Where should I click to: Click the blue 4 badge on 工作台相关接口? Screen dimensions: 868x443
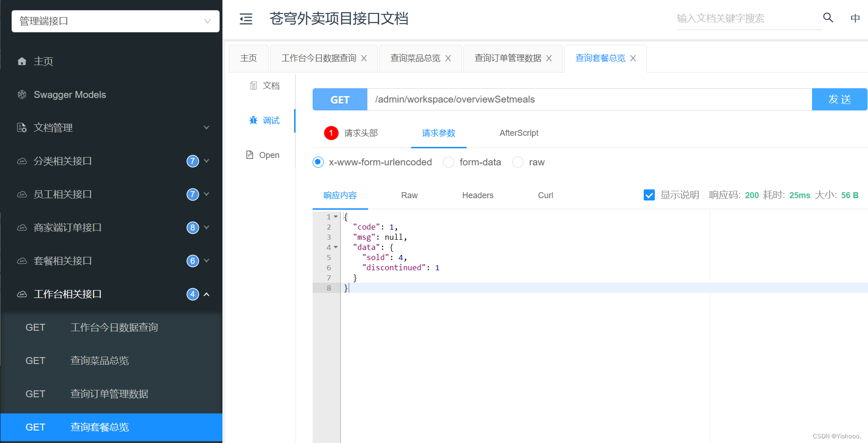tap(193, 294)
